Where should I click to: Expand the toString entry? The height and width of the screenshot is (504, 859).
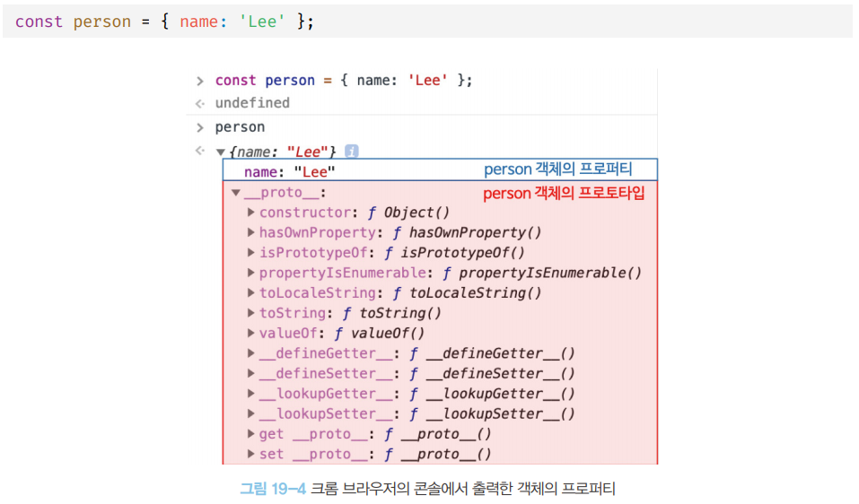pos(251,314)
